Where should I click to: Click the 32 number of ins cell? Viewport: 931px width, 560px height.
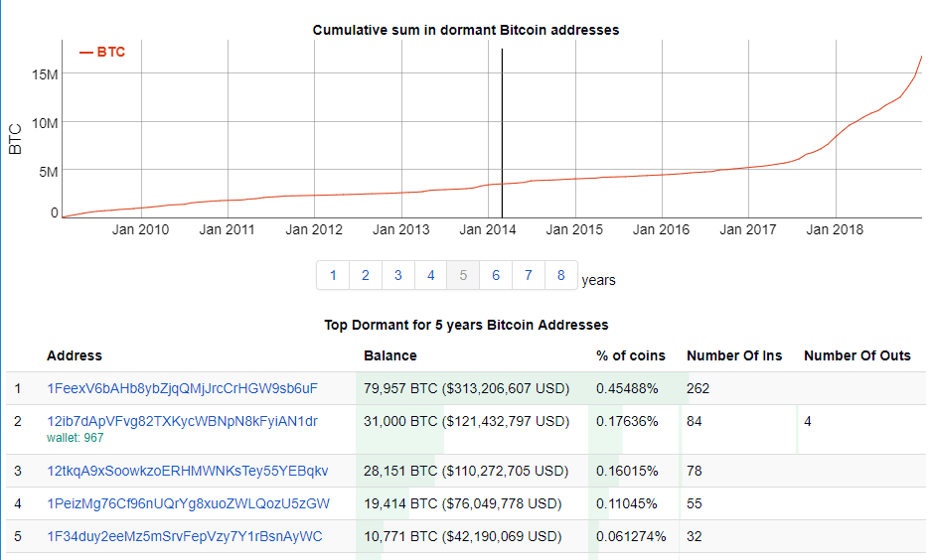pos(695,536)
